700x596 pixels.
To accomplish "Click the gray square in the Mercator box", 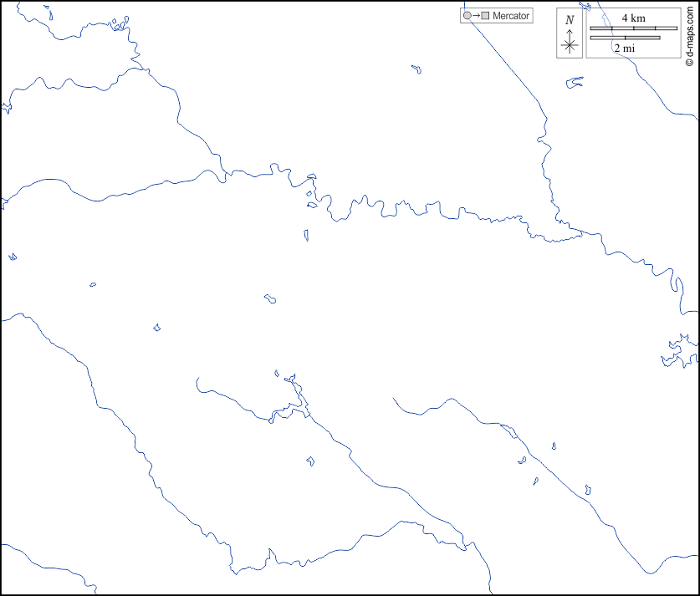I will [485, 16].
